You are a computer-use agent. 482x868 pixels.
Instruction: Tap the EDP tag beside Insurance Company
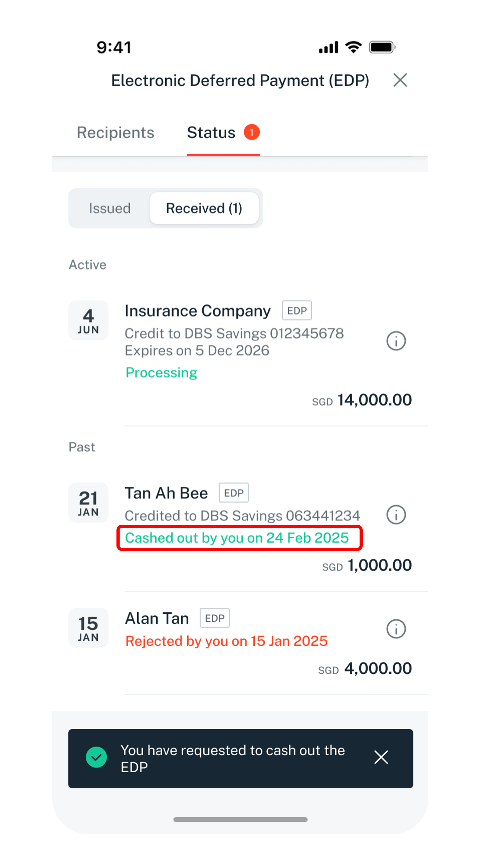[x=297, y=310]
